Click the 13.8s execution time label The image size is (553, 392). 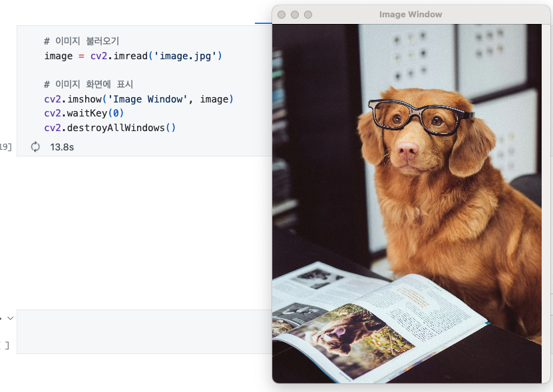click(62, 147)
